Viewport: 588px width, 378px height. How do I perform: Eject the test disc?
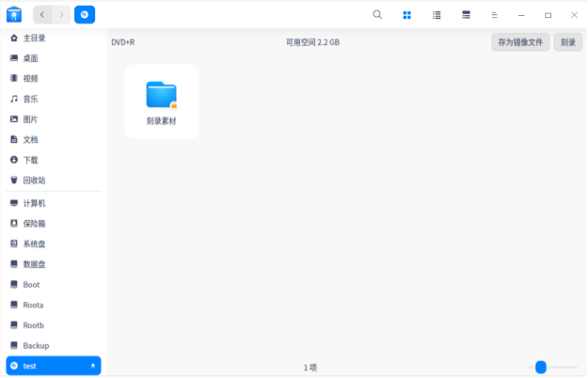93,366
